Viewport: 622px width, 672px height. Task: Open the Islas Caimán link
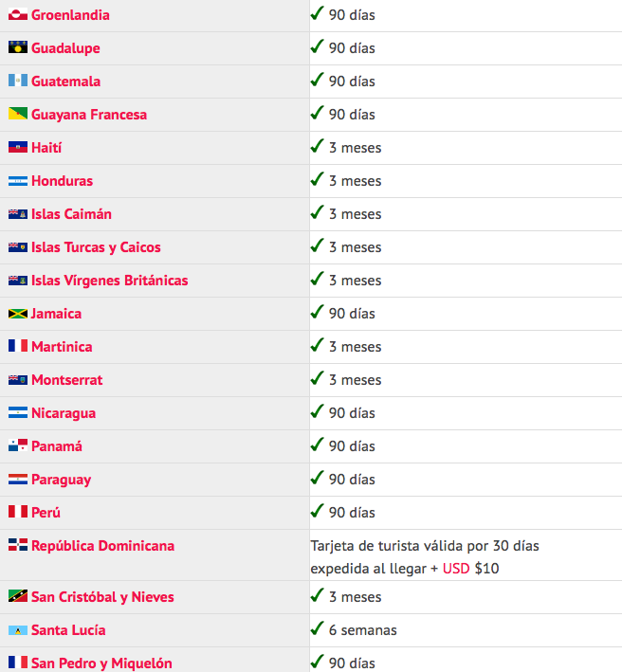click(71, 214)
